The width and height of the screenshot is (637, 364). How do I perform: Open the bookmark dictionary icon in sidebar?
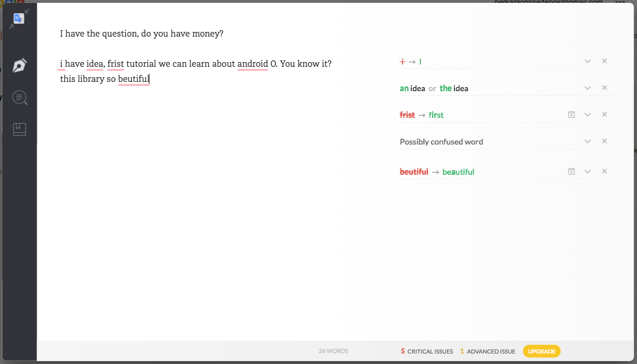pos(20,129)
